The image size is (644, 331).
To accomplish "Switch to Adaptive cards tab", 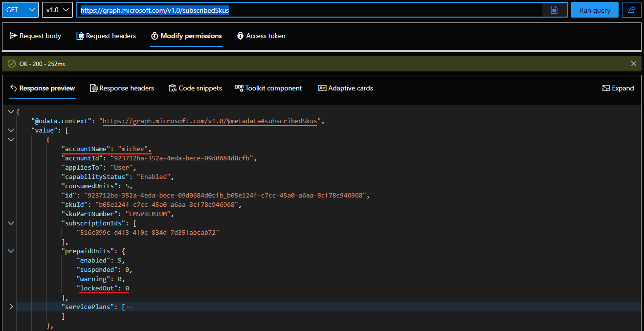I will coord(346,88).
